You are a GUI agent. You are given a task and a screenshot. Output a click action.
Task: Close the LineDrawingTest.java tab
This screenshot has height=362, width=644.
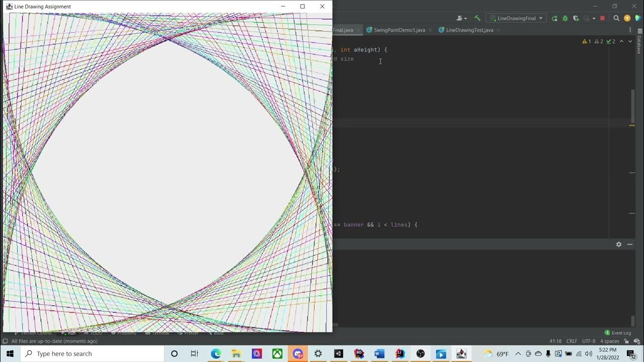click(x=498, y=30)
